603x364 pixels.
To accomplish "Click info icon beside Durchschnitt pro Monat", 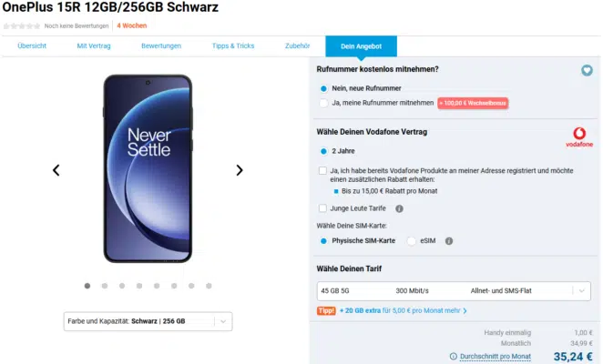I will click(454, 357).
